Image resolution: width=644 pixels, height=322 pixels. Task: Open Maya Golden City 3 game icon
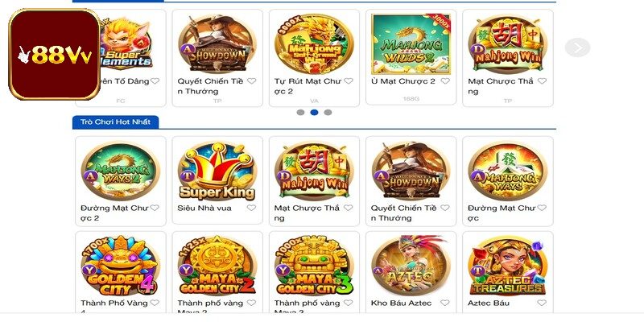click(x=314, y=266)
